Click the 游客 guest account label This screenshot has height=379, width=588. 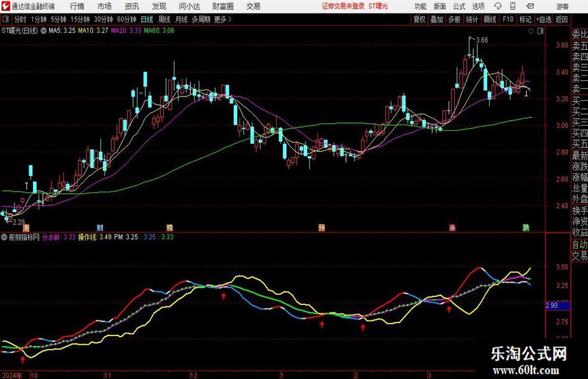point(562,6)
